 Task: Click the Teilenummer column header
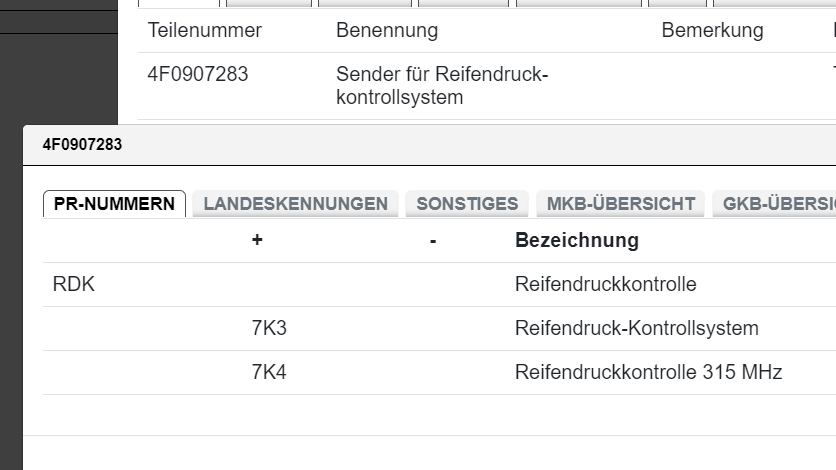tap(204, 30)
